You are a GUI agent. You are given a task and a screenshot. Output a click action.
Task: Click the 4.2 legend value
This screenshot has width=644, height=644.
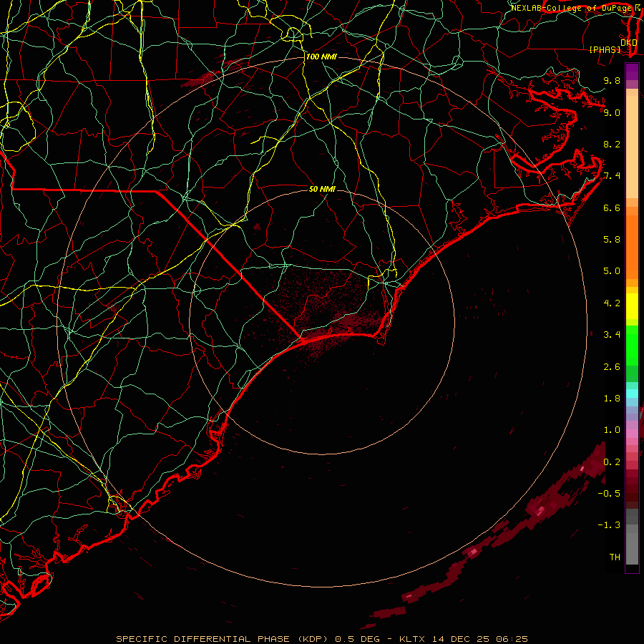612,303
